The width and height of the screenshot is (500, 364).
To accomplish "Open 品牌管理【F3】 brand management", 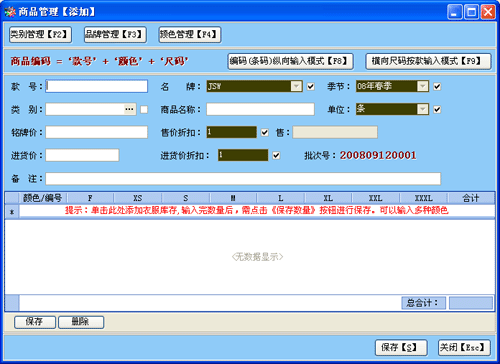I will [x=115, y=35].
